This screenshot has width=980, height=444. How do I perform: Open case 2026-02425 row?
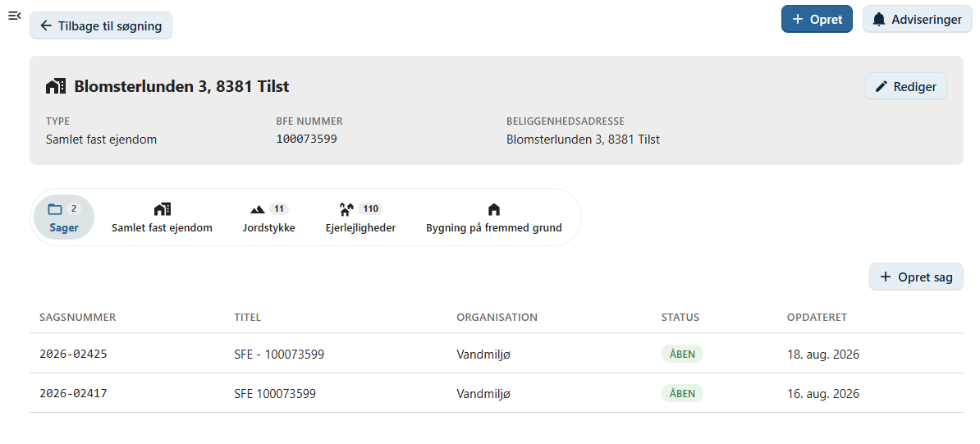pyautogui.click(x=497, y=354)
